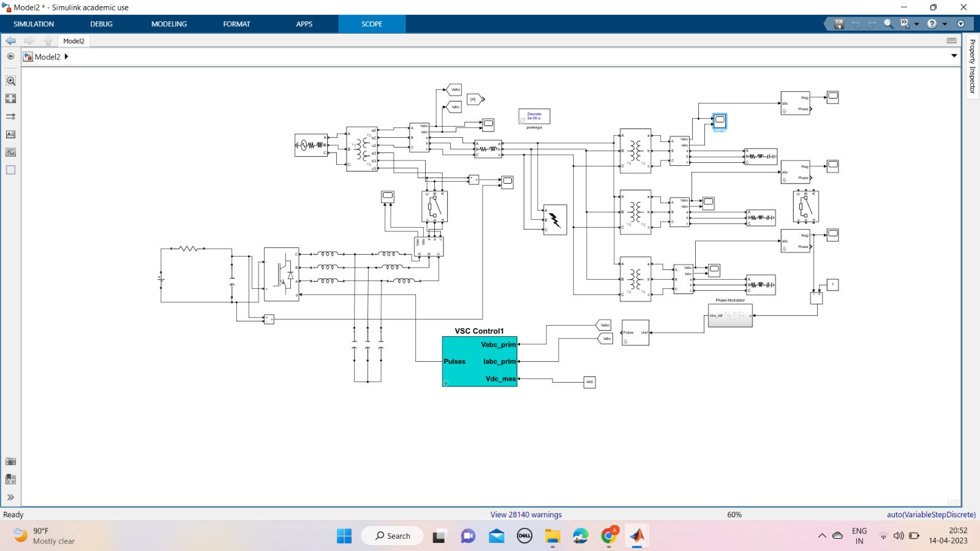The height and width of the screenshot is (551, 980).
Task: Select the VSC Control1 cyan subsystem
Action: pos(480,361)
